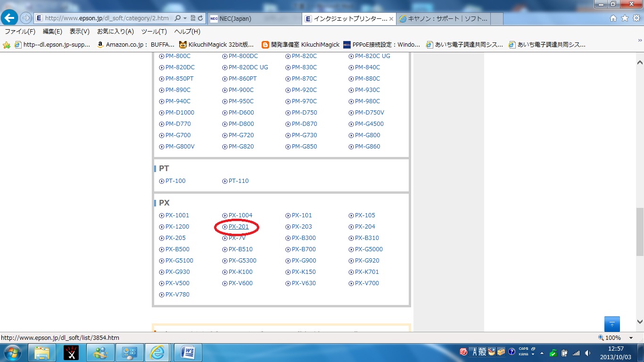Open the ファイル(F) menu
The image size is (644, 362).
[20, 32]
